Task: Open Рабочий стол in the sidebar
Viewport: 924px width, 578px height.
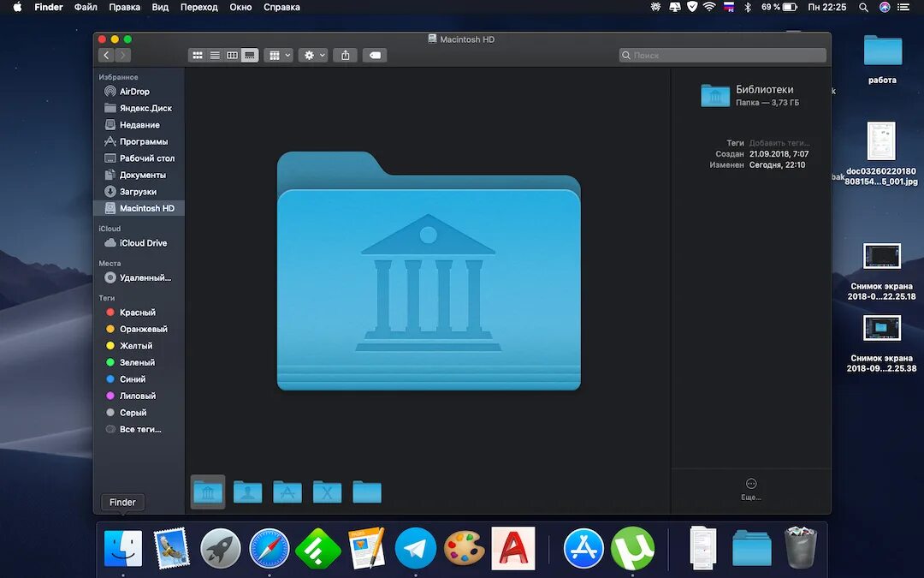Action: point(139,158)
